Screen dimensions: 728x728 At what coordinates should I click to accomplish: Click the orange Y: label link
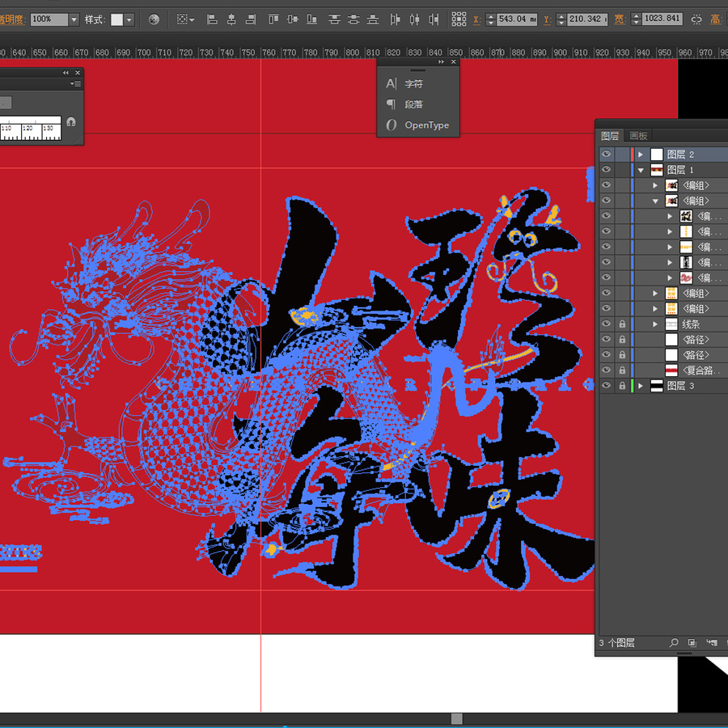(548, 19)
